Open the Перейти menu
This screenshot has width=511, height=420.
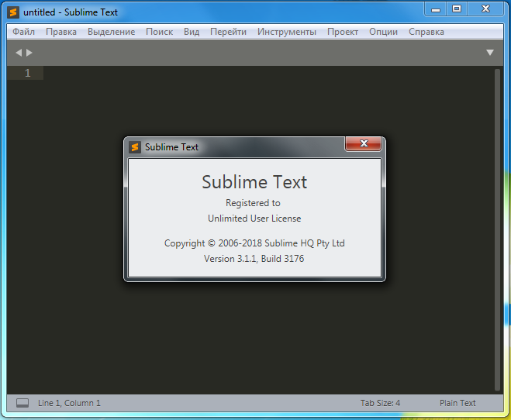tap(228, 32)
